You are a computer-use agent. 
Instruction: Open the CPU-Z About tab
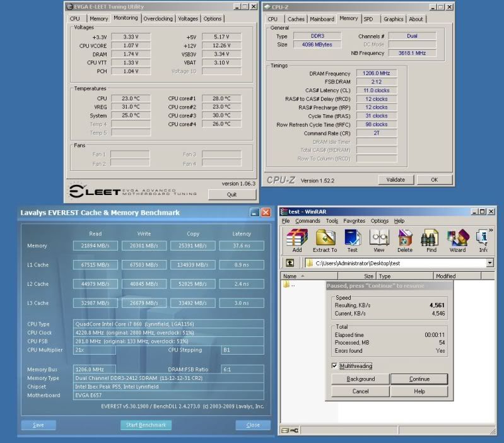(x=416, y=20)
